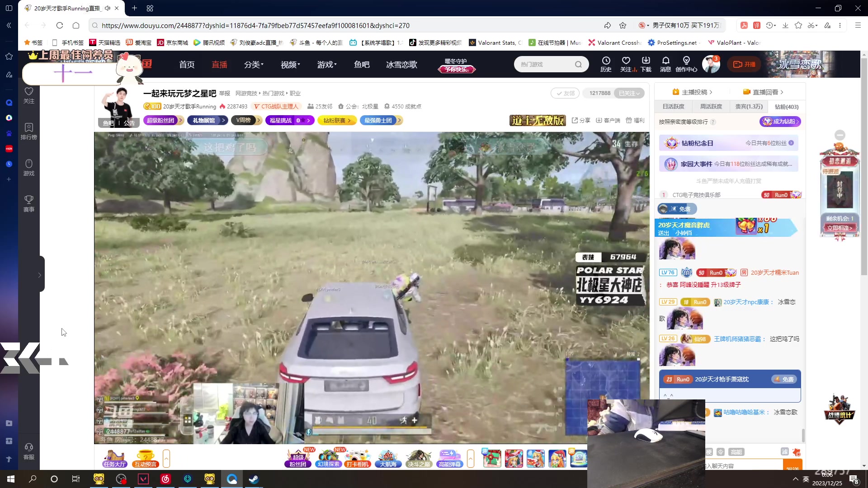Click the search magnifier in 热门游戏 box
This screenshot has height=488, width=868.
tap(578, 64)
